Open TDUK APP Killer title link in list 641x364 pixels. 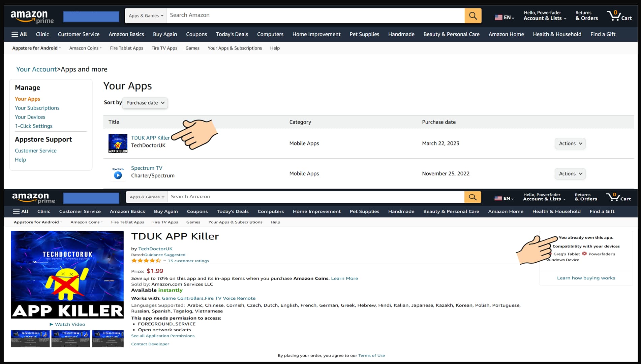(150, 138)
